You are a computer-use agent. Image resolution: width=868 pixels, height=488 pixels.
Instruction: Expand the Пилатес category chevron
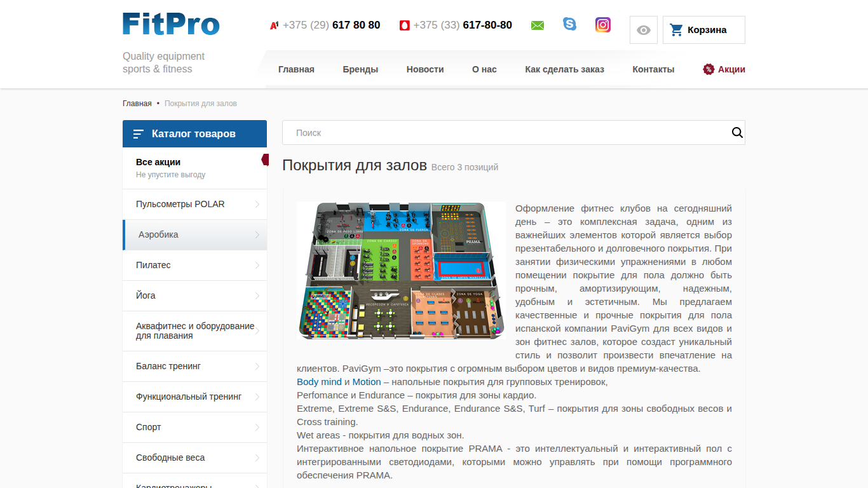tap(257, 265)
